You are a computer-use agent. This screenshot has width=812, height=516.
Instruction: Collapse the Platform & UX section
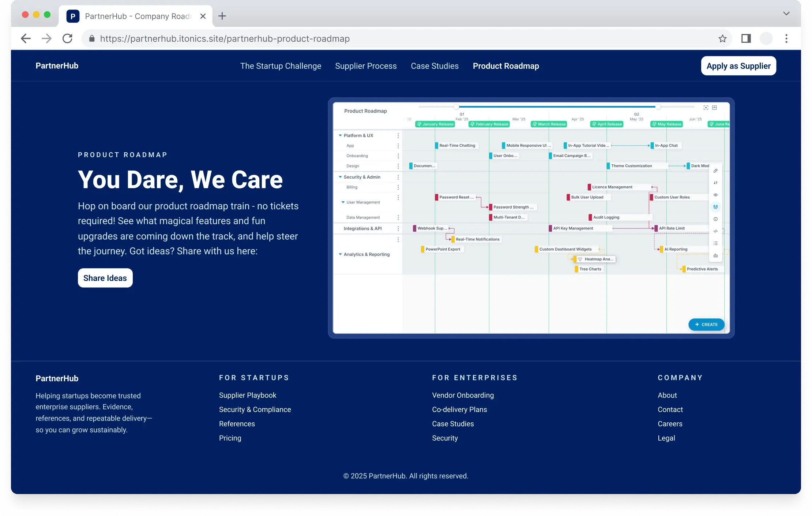(x=340, y=135)
